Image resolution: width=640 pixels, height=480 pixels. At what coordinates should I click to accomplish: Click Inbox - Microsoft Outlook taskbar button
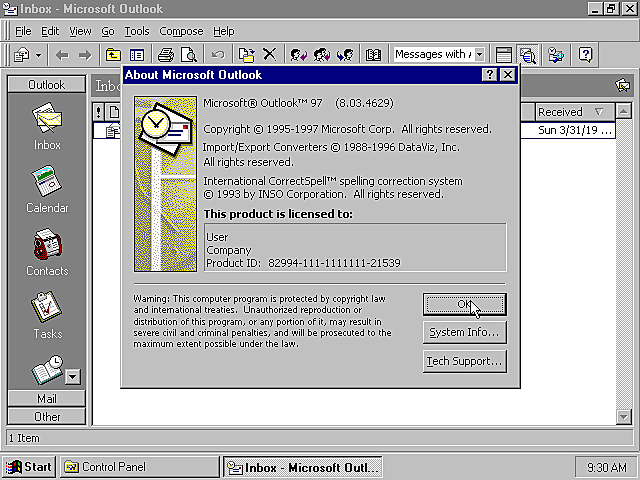coord(302,467)
